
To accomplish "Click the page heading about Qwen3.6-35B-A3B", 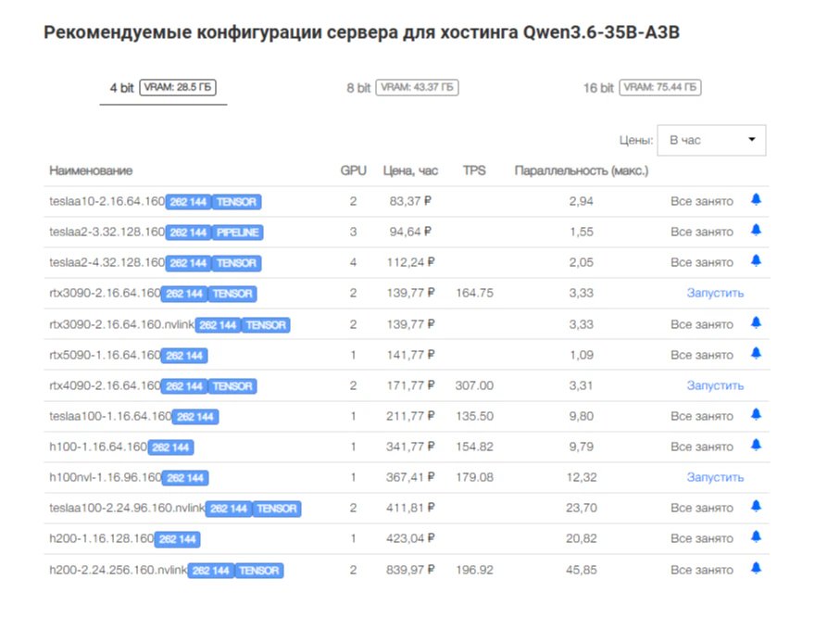I will (x=361, y=32).
